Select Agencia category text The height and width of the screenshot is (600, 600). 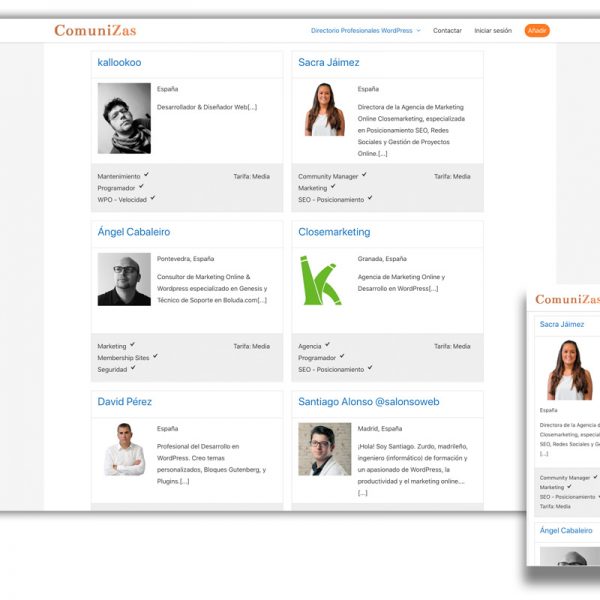(x=310, y=346)
